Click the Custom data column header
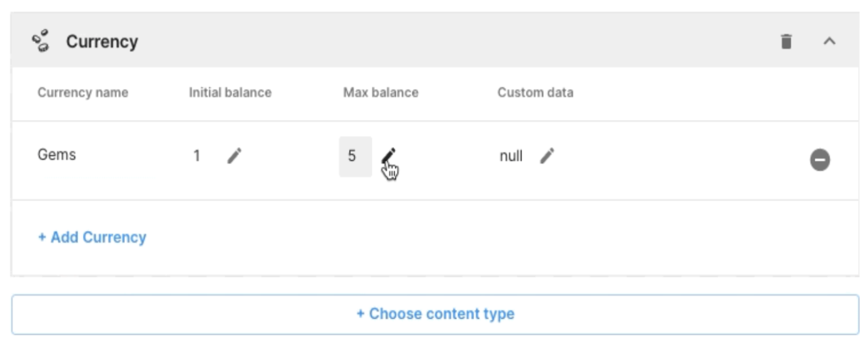The image size is (868, 353). 535,93
